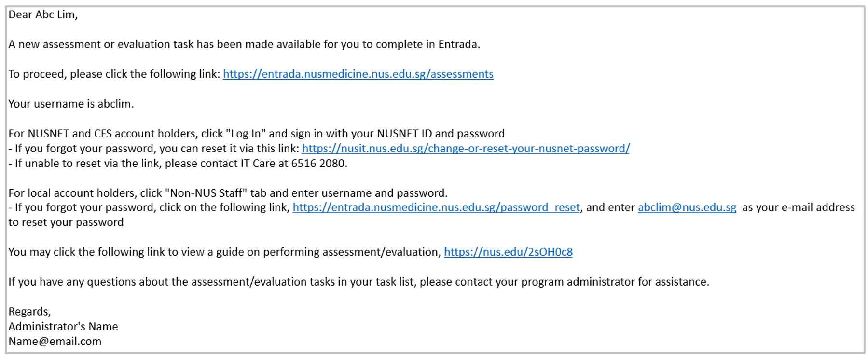Open the NUSNET password reset link
The image size is (868, 357).
pos(466,149)
